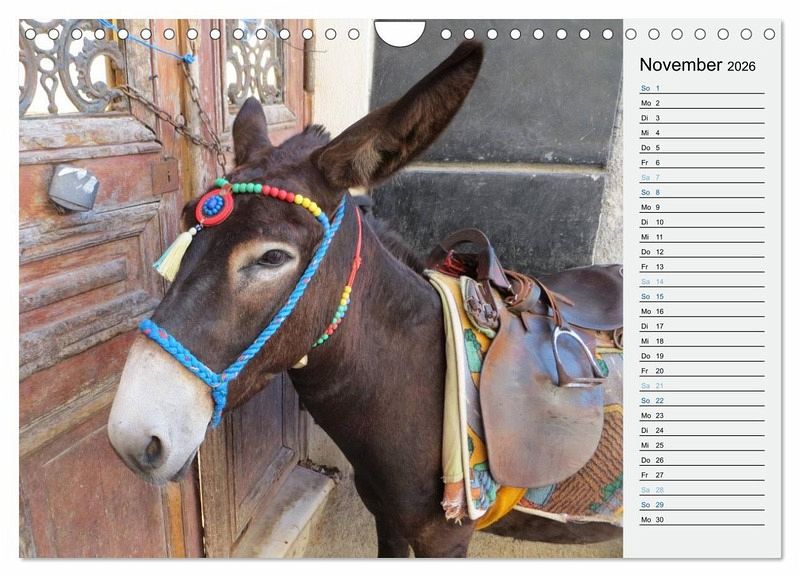Select the Sa 21 calendar row

coord(702,386)
